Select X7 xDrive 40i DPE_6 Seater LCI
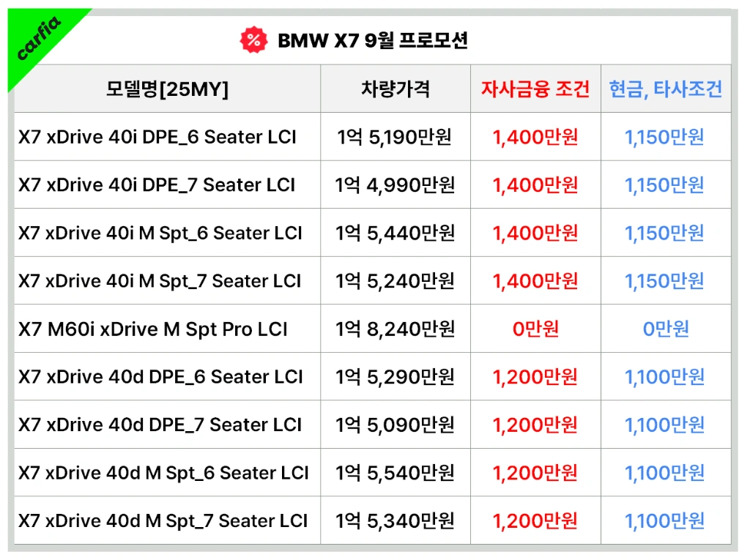The height and width of the screenshot is (560, 750). click(157, 137)
